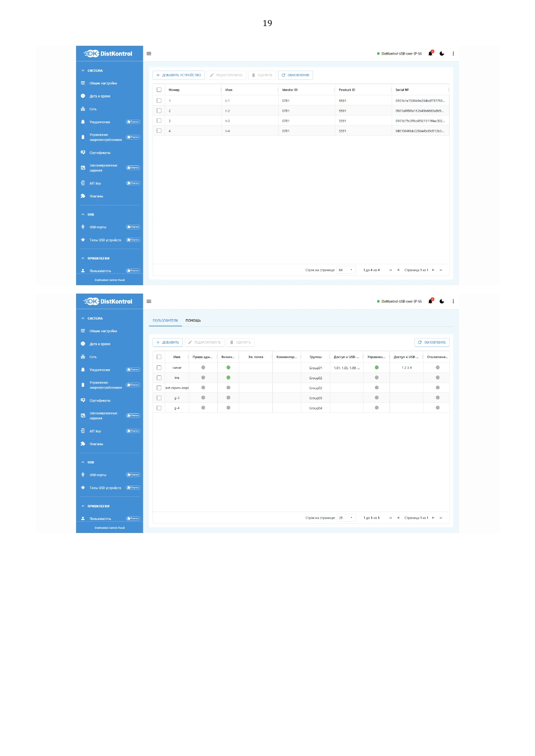Switch to the ПОЛЬЗОВАТЕЛИ tab
This screenshot has width=535, height=756.
click(x=165, y=320)
